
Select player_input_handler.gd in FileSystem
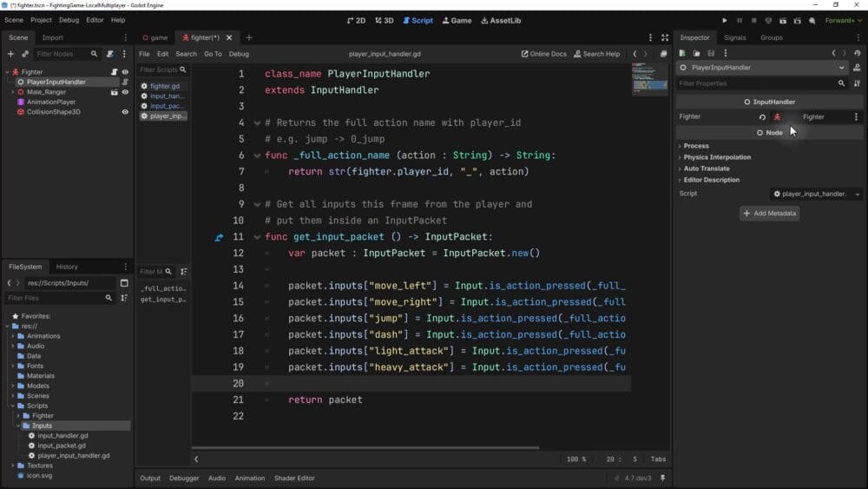tap(74, 456)
